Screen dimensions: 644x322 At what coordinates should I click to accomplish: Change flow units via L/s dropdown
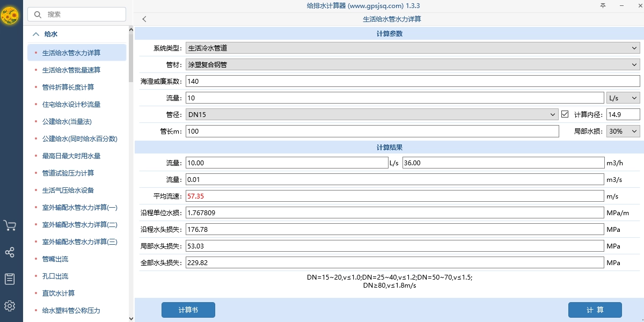(623, 98)
